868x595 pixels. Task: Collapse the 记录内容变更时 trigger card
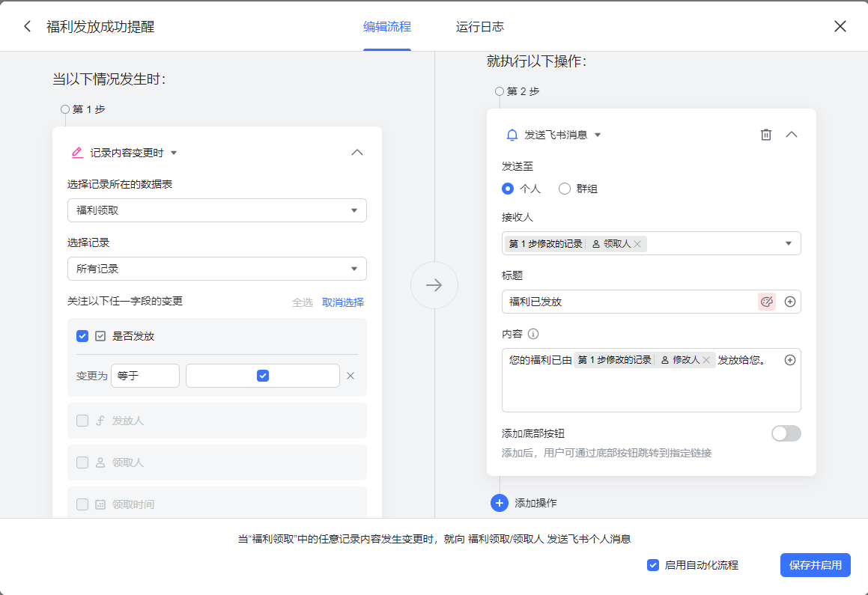click(x=357, y=153)
